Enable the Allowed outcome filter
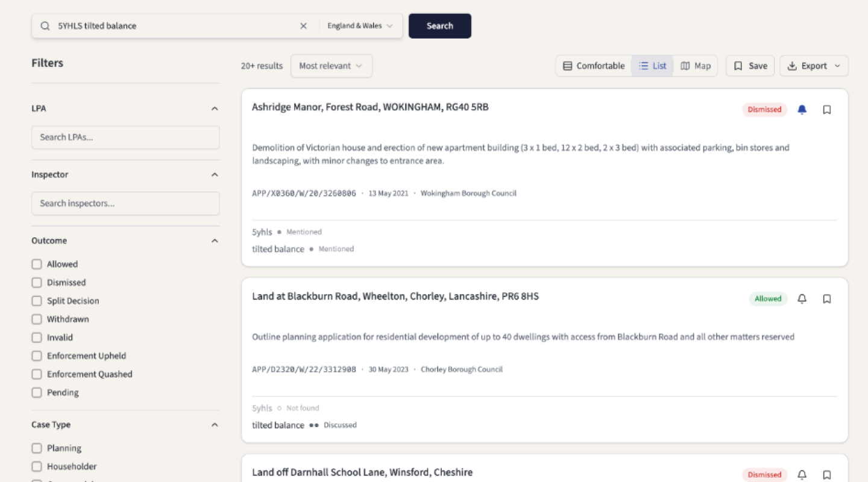 pos(37,264)
